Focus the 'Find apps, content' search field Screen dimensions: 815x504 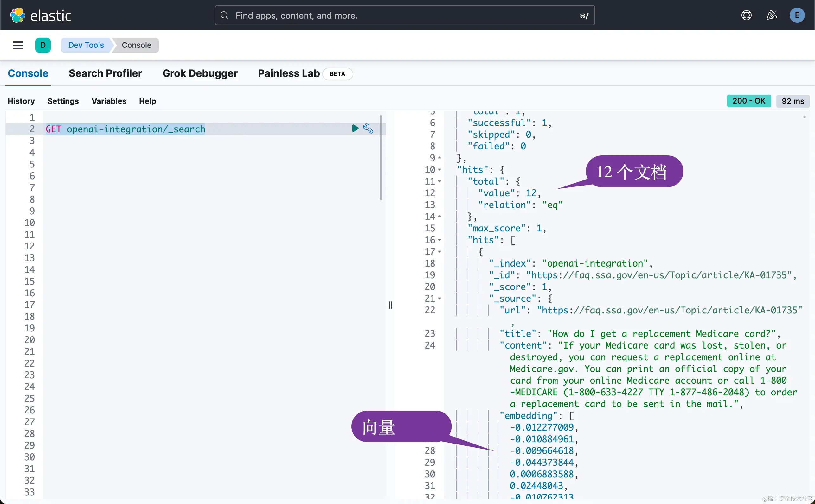tap(405, 15)
